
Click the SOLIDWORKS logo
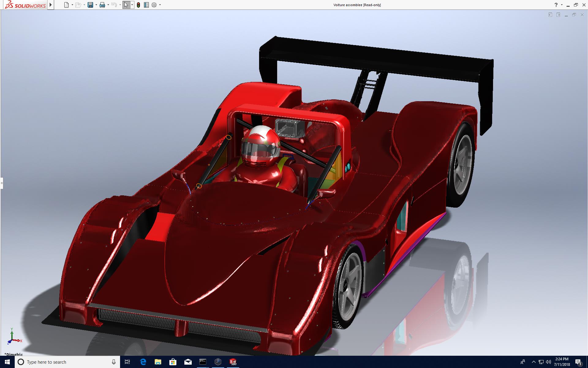(26, 5)
